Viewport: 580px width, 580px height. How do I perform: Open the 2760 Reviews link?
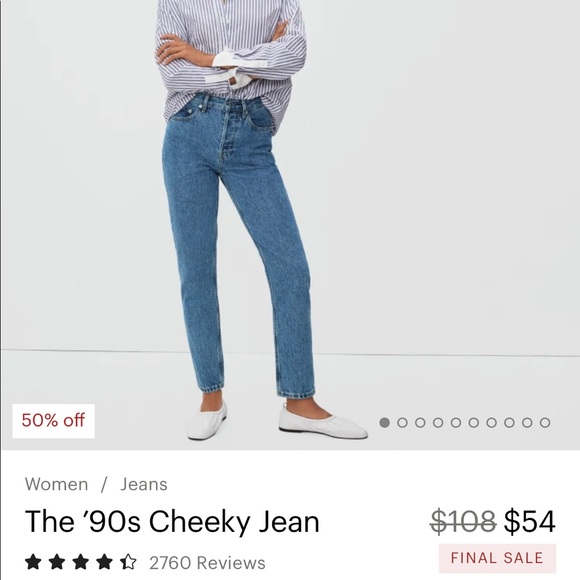tap(207, 563)
